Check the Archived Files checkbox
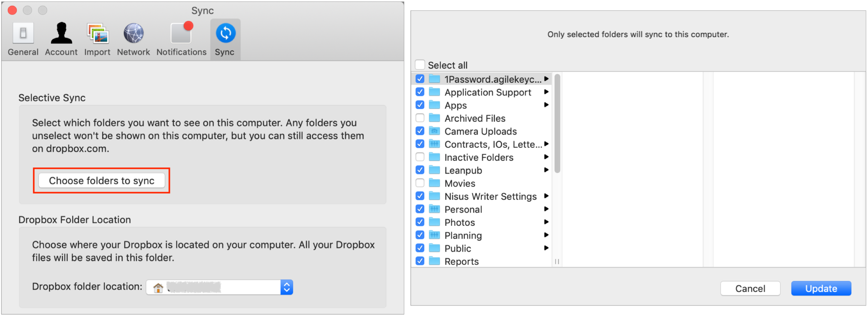 [x=420, y=118]
